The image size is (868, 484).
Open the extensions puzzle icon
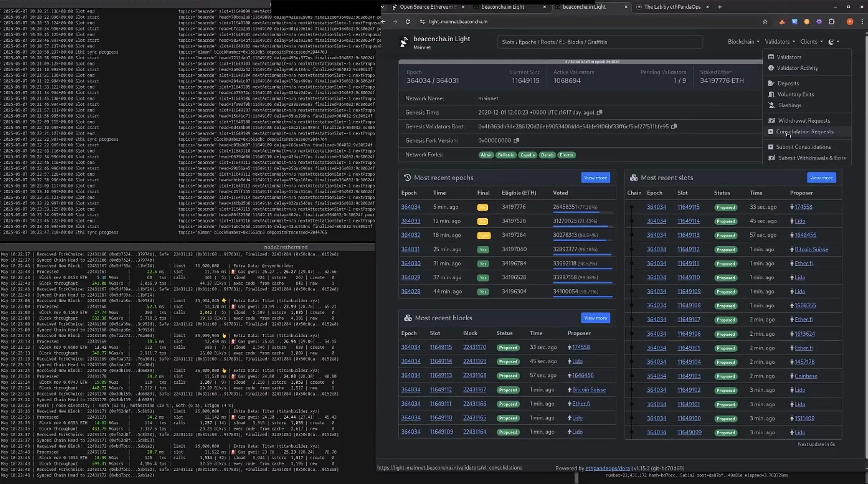coord(831,22)
